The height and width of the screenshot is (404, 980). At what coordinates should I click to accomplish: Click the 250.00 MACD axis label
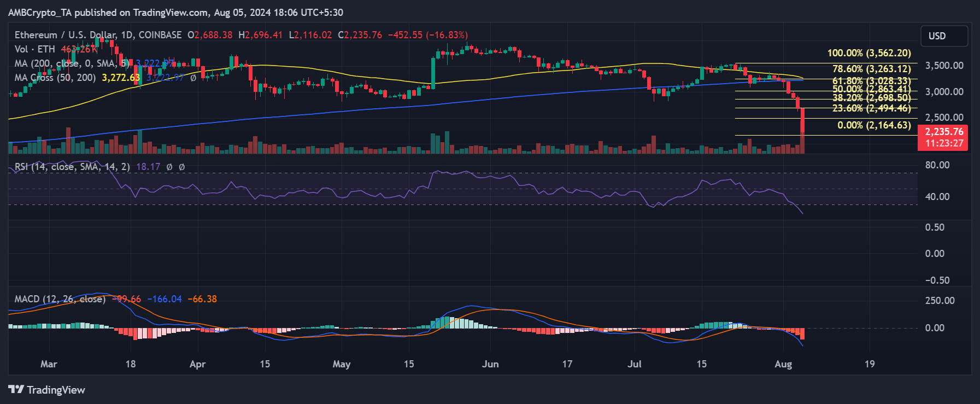(x=940, y=301)
